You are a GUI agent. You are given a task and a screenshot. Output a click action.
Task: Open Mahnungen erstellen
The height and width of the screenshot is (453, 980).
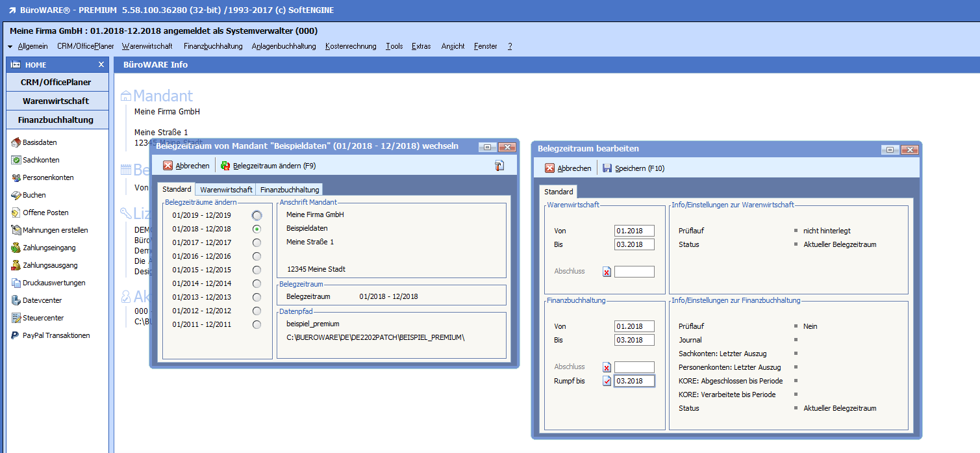55,230
